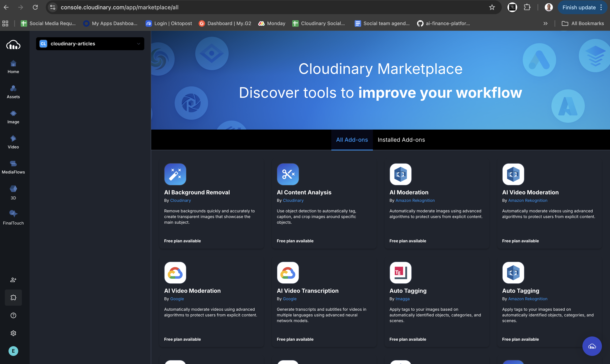Open the Amazon Rekognition link under AI Moderation
610x364 pixels.
(x=415, y=200)
